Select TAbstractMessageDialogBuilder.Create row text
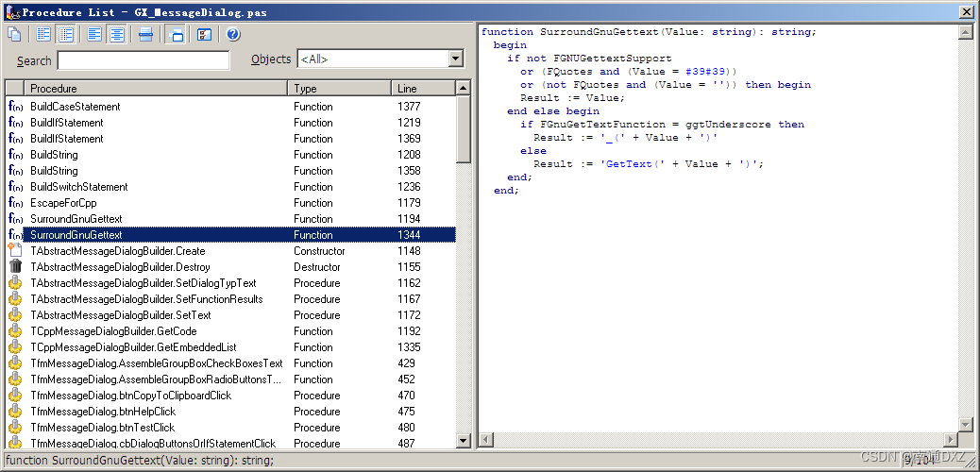 [x=117, y=251]
